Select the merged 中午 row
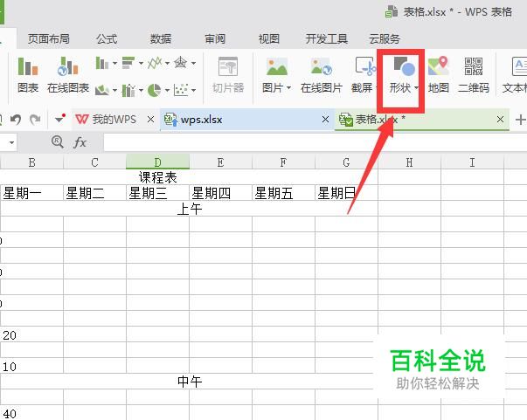The image size is (527, 420). 190,382
